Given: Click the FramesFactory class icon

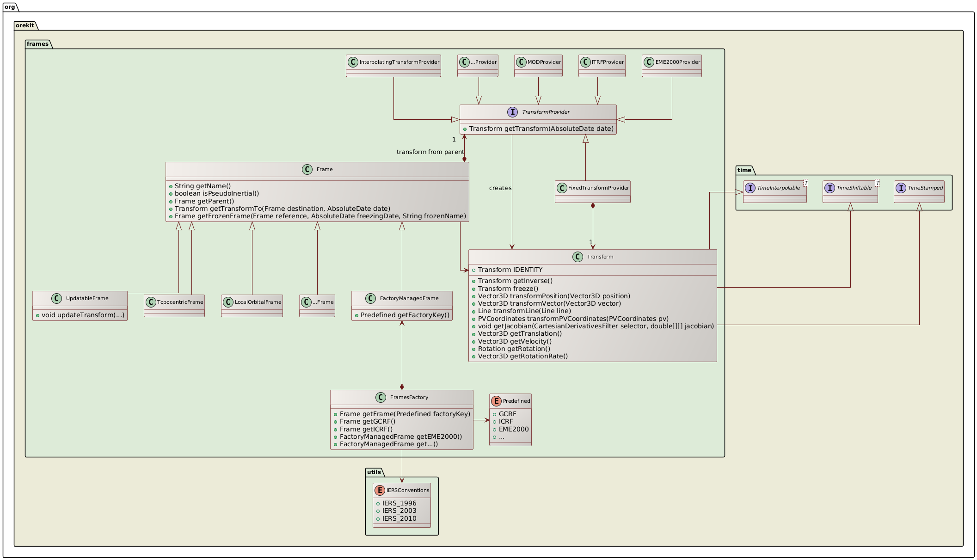Looking at the screenshot, I should (381, 397).
